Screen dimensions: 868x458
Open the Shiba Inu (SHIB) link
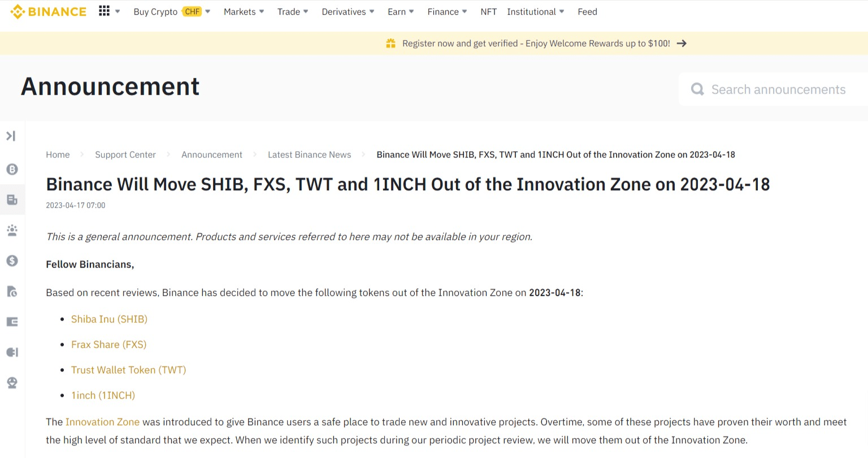tap(109, 319)
